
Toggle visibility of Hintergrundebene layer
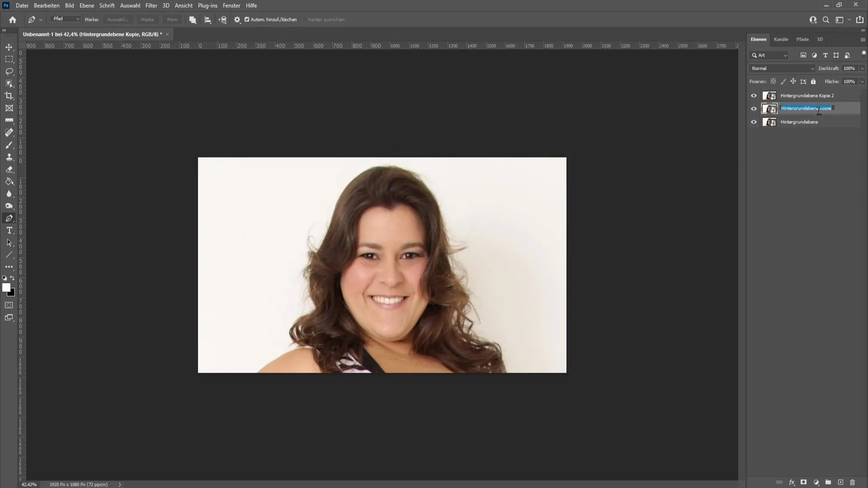pyautogui.click(x=754, y=122)
